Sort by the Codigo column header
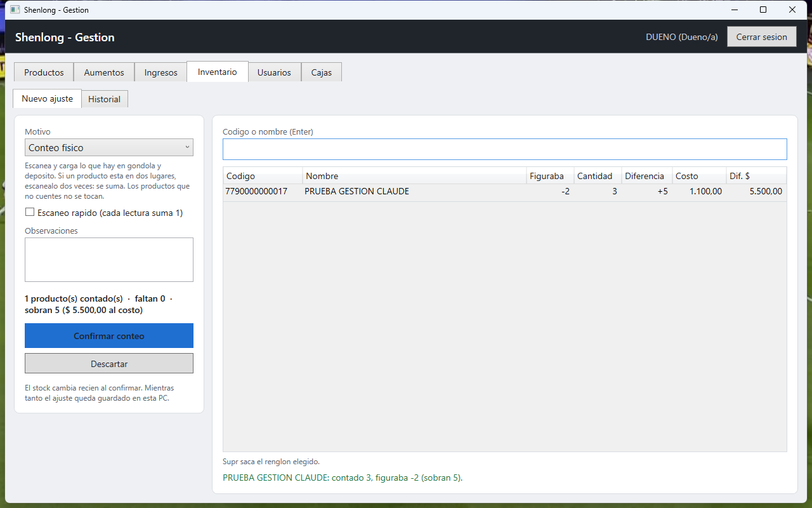 pos(263,176)
